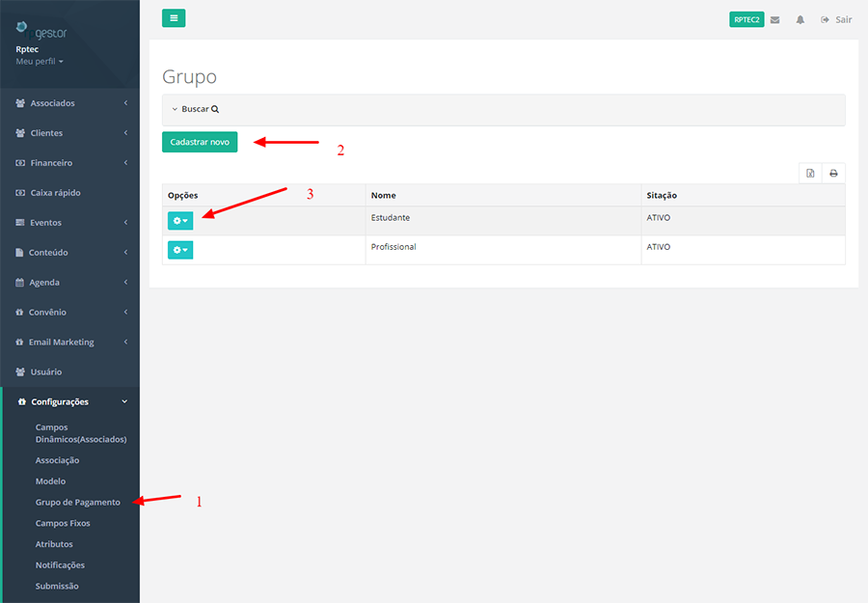The width and height of the screenshot is (868, 603).
Task: Expand the Meu perfil dropdown
Action: [x=40, y=61]
